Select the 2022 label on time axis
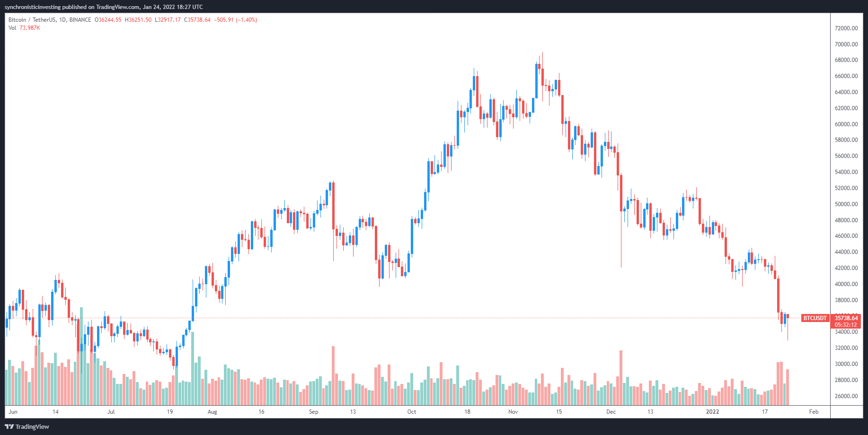868x435 pixels. click(712, 412)
